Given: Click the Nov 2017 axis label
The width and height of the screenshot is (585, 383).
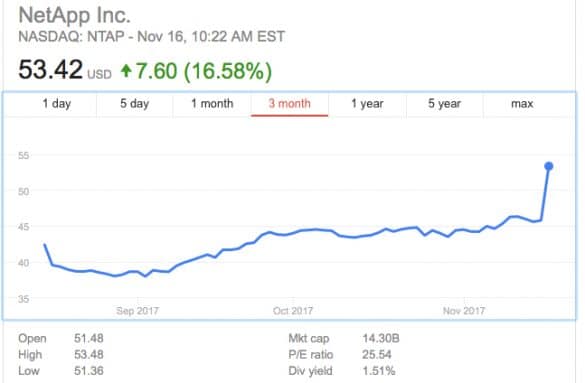Looking at the screenshot, I should pyautogui.click(x=464, y=311).
